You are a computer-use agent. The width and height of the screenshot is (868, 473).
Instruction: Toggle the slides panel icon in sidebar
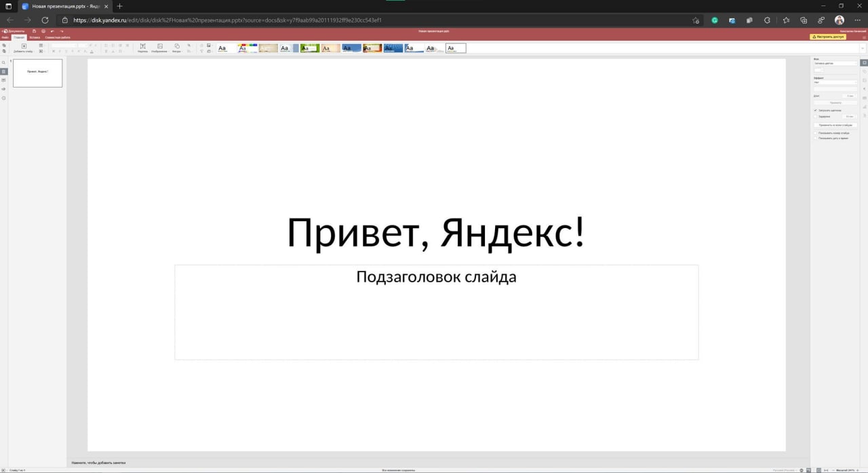point(3,71)
